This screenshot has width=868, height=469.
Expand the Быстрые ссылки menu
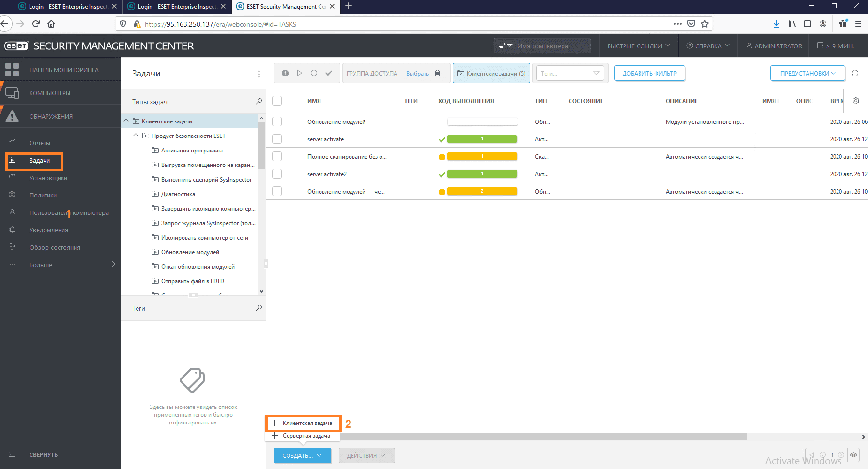[639, 46]
